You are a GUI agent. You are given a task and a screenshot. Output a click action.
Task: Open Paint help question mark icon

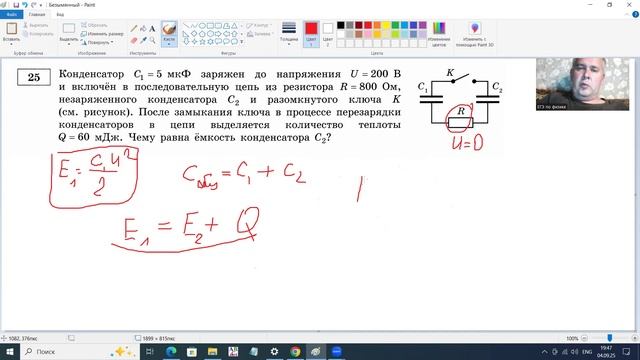point(636,15)
